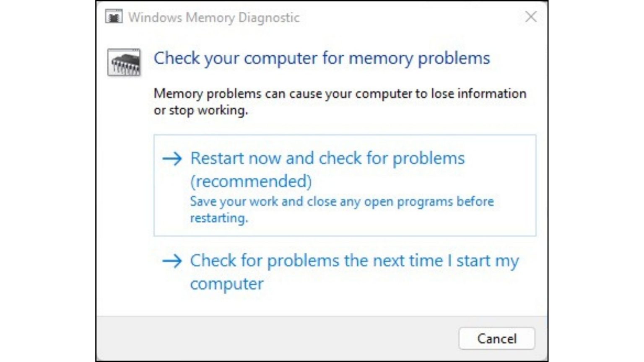
Task: Click the Windows Memory Diagnostic title text
Action: coord(214,18)
